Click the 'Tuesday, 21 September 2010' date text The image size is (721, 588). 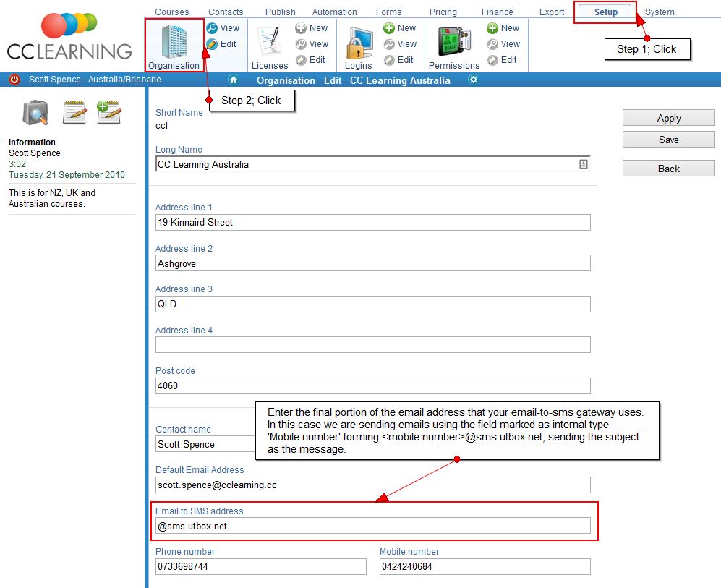[67, 175]
